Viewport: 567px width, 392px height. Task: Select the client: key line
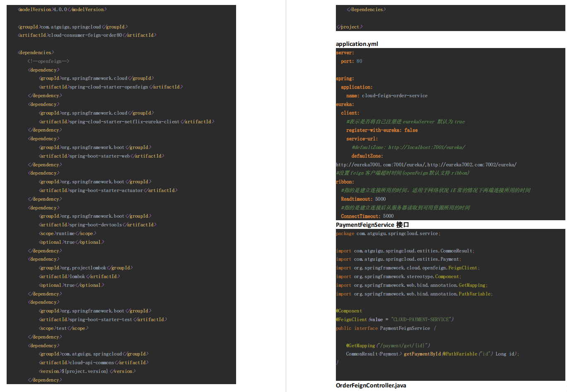(x=350, y=113)
